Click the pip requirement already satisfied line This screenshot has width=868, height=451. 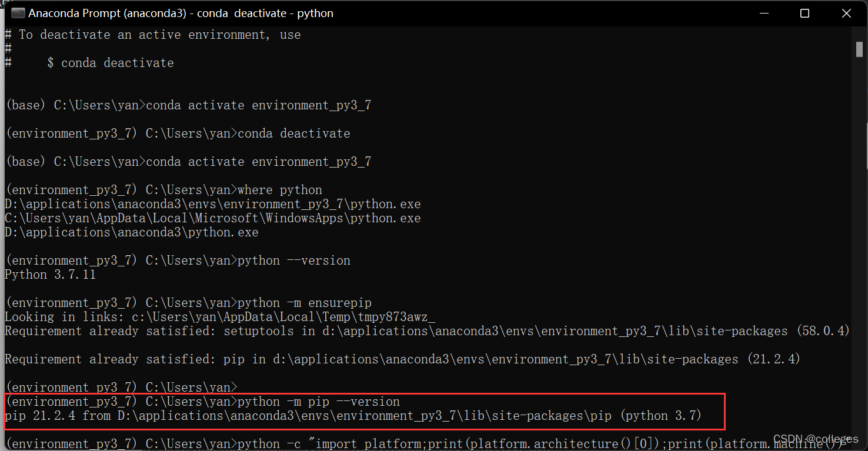[x=403, y=359]
